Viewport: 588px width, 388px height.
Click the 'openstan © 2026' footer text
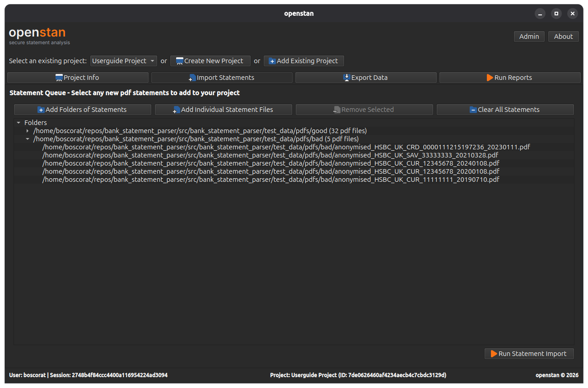click(557, 375)
